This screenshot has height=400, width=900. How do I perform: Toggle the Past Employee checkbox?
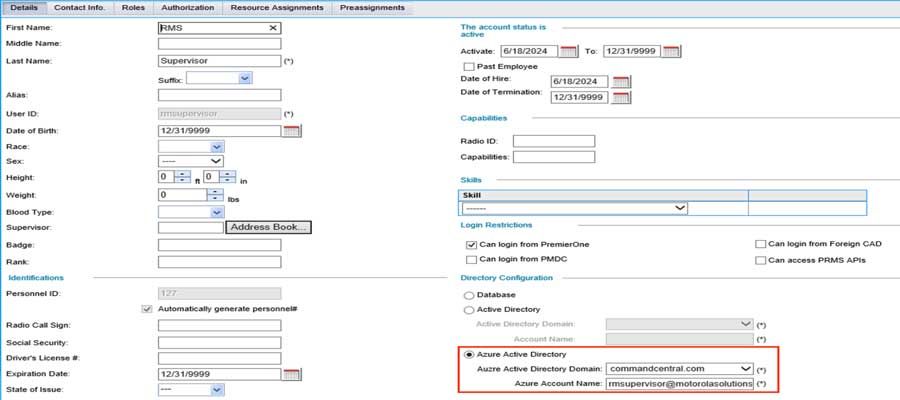[470, 66]
